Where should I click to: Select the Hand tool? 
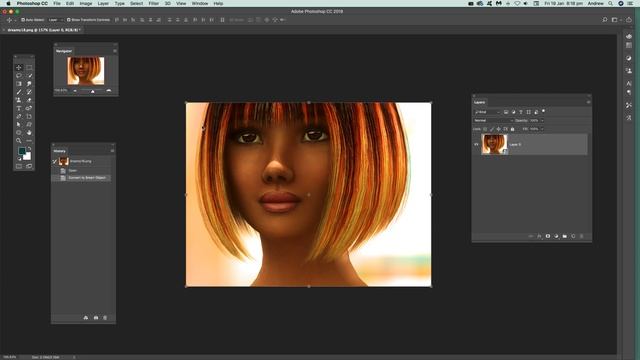pyautogui.click(x=29, y=133)
